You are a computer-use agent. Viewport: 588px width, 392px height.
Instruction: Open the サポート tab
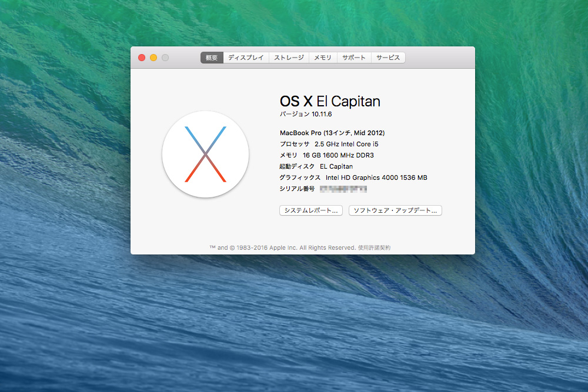click(354, 58)
